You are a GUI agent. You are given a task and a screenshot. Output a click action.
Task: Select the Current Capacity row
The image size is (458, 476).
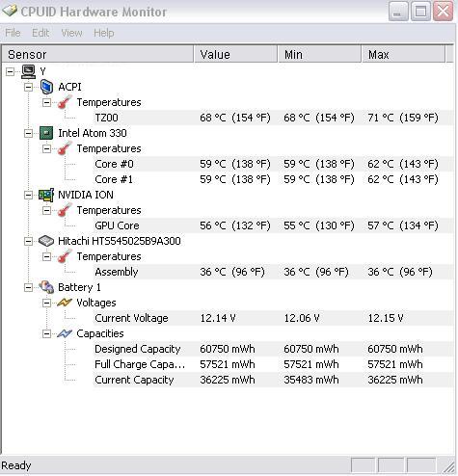[x=273, y=380]
